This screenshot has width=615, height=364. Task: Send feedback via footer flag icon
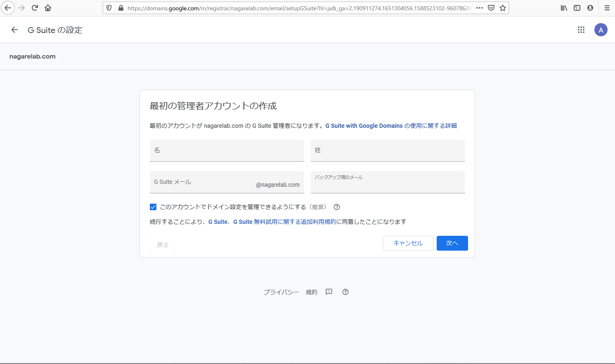tap(329, 292)
